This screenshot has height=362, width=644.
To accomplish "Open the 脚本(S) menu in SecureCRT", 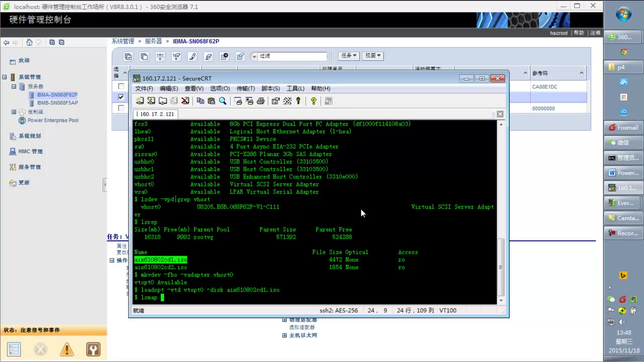I will (x=271, y=88).
